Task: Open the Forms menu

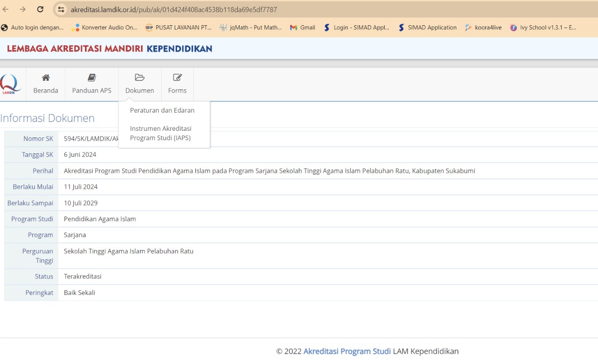Action: click(x=178, y=84)
